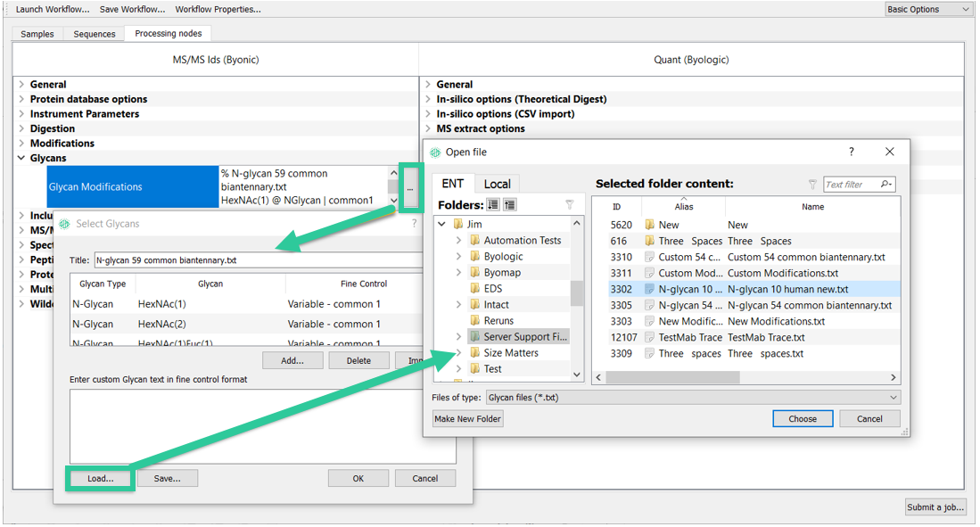Open the Basic Options dropdown

point(928,10)
